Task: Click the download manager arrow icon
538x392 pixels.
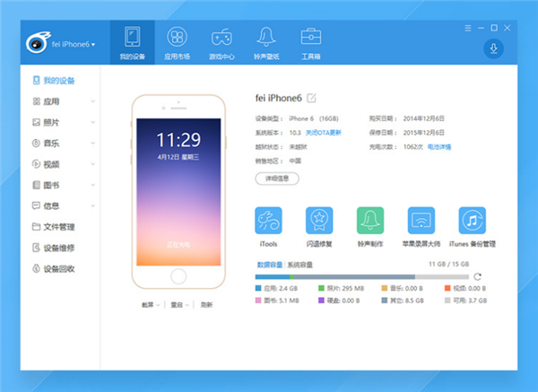Action: pyautogui.click(x=493, y=48)
